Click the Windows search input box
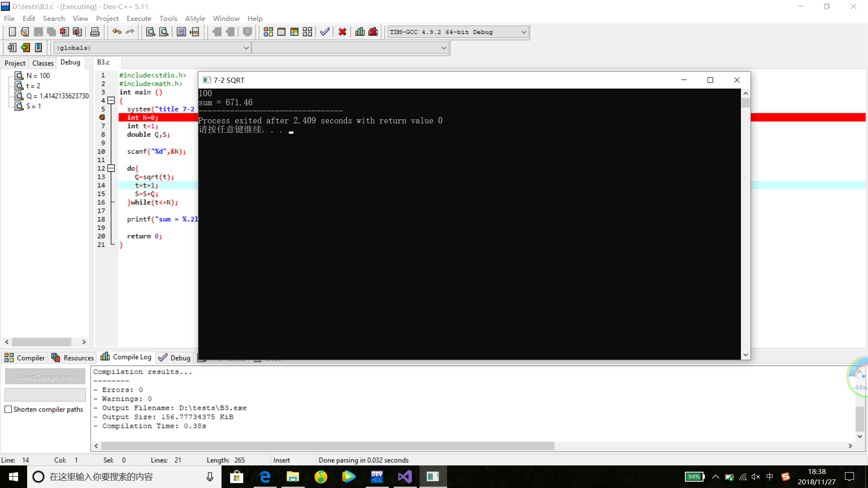Screen dimensions: 868x488 [124, 477]
